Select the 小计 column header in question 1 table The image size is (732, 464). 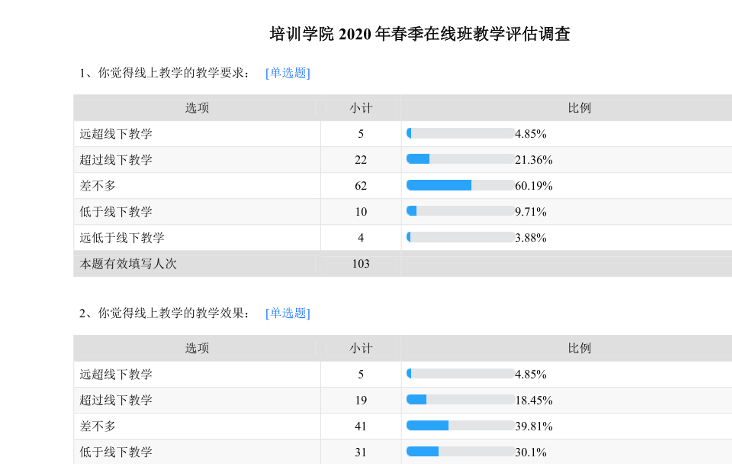(x=361, y=108)
